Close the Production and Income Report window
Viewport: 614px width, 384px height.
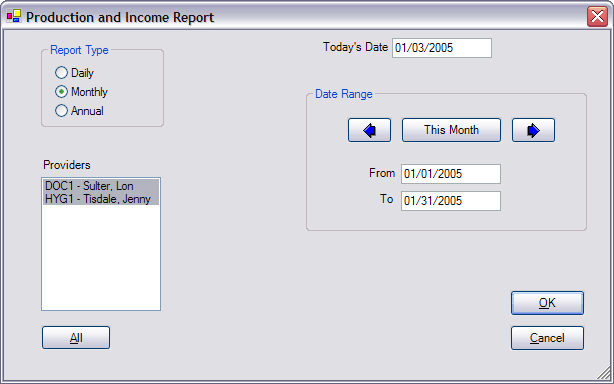click(597, 16)
